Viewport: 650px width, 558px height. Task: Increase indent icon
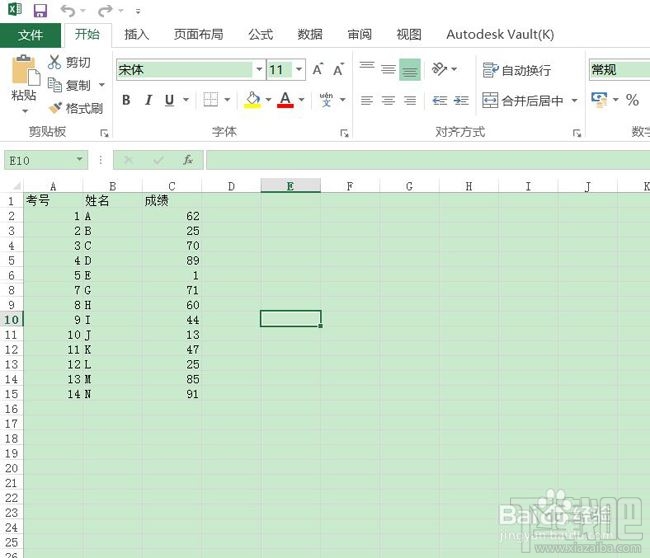(x=461, y=100)
